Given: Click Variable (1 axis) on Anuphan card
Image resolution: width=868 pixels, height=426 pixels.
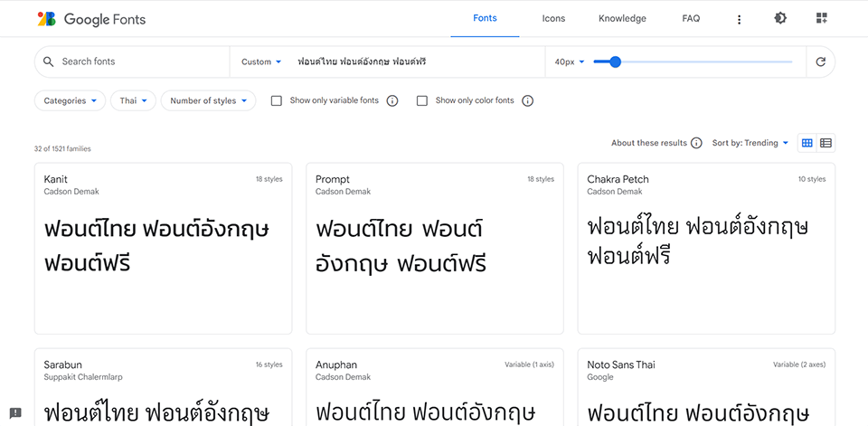Looking at the screenshot, I should pos(529,365).
